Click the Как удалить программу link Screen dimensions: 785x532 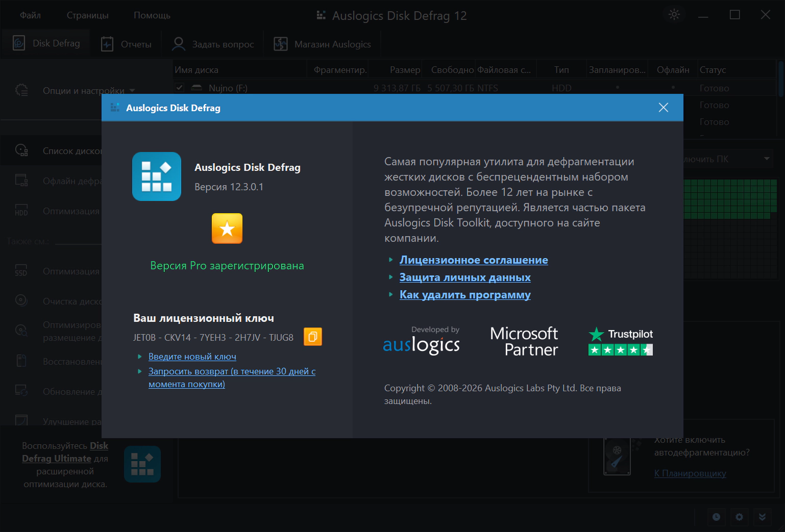click(x=465, y=295)
